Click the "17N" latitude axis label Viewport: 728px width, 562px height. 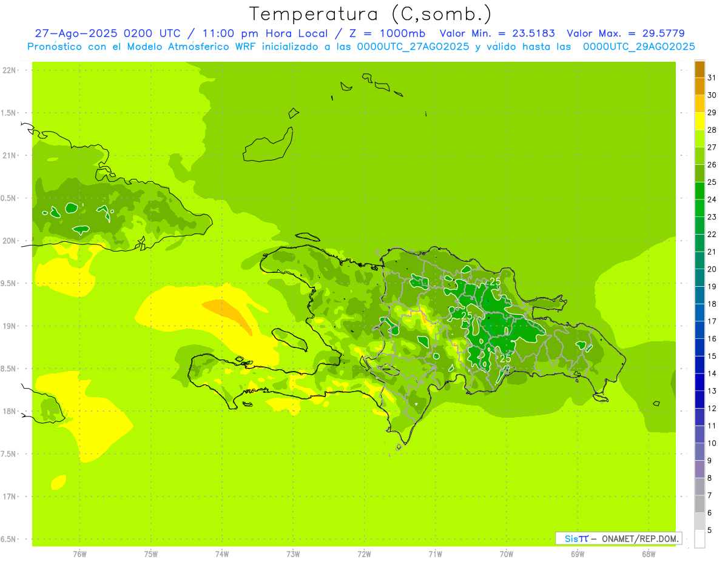[10, 497]
